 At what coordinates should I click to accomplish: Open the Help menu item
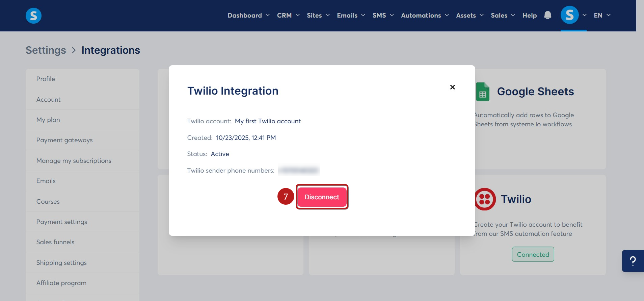[530, 15]
